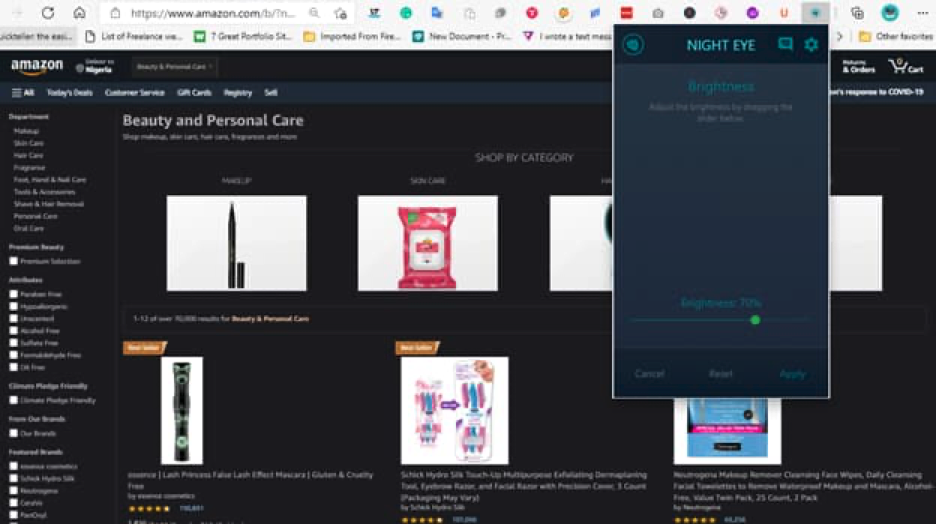The image size is (936, 524).
Task: Open Sell nav item
Action: [x=270, y=93]
